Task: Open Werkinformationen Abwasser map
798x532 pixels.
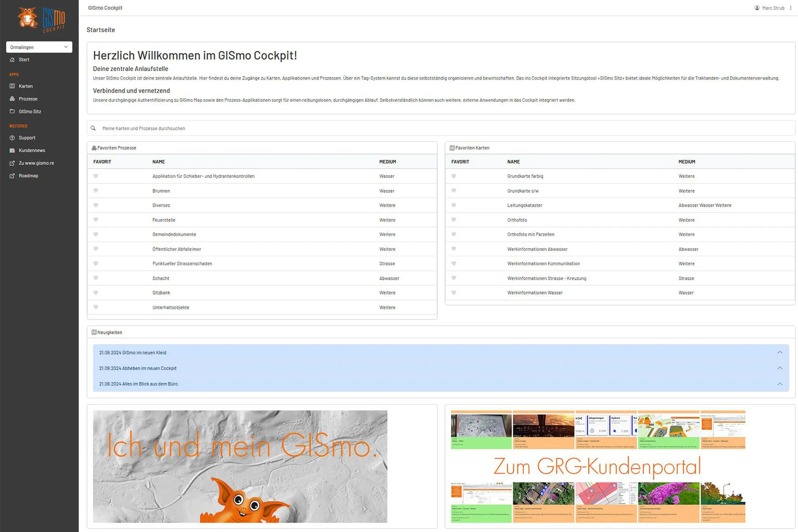Action: (x=537, y=249)
